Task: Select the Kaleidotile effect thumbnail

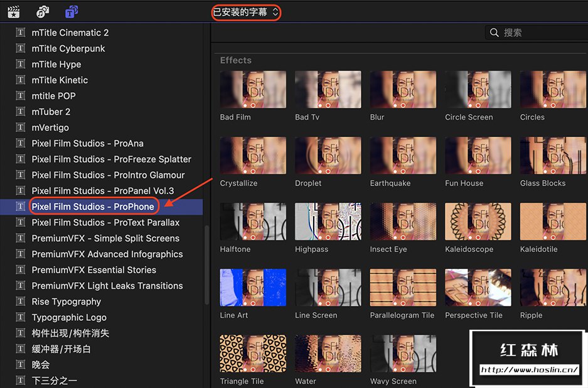Action: click(553, 221)
